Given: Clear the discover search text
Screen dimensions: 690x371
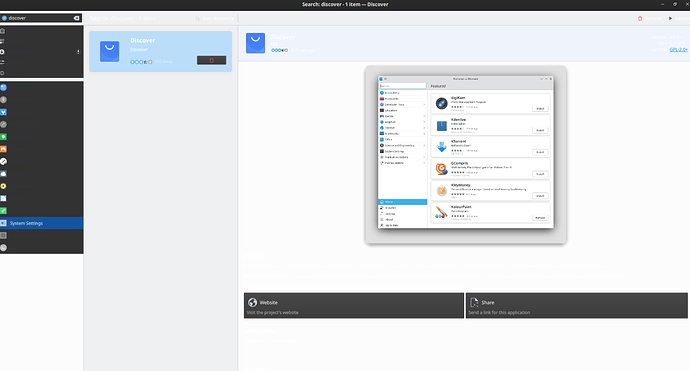Looking at the screenshot, I should coord(76,18).
